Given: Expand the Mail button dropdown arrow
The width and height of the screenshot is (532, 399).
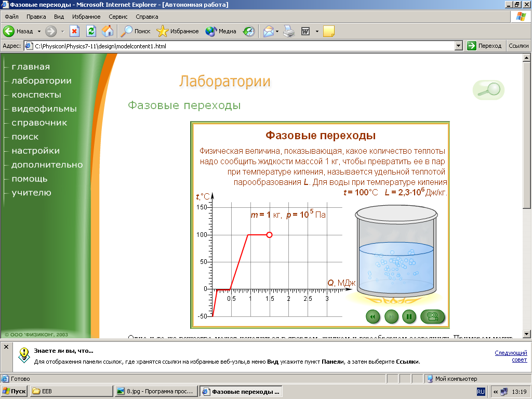Looking at the screenshot, I should [x=277, y=31].
